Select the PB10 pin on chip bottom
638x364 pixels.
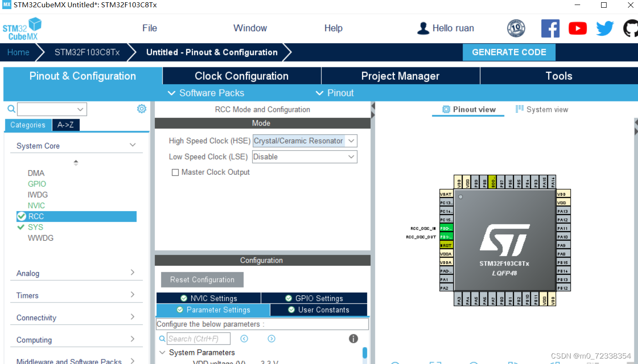click(527, 299)
